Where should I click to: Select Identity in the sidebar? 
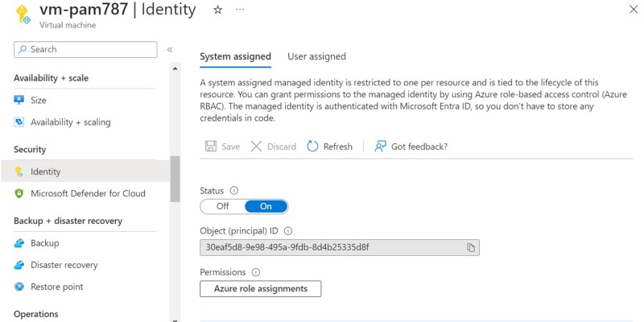tap(85, 171)
